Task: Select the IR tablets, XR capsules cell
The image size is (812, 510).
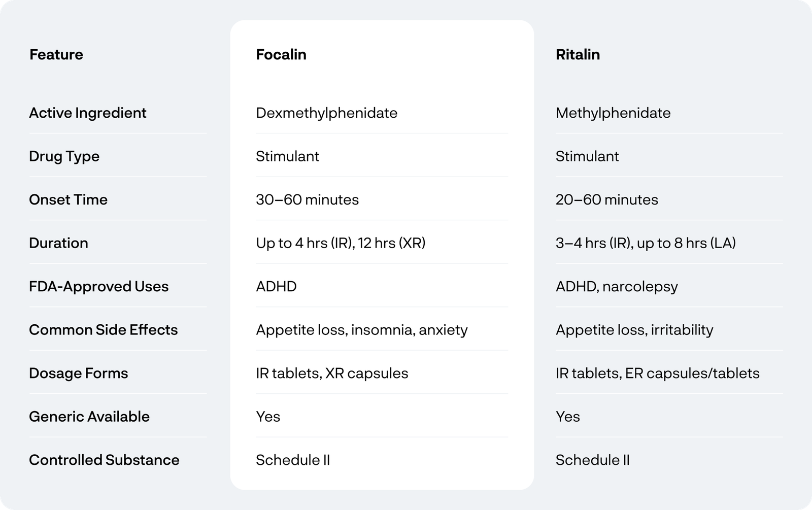Action: 332,373
